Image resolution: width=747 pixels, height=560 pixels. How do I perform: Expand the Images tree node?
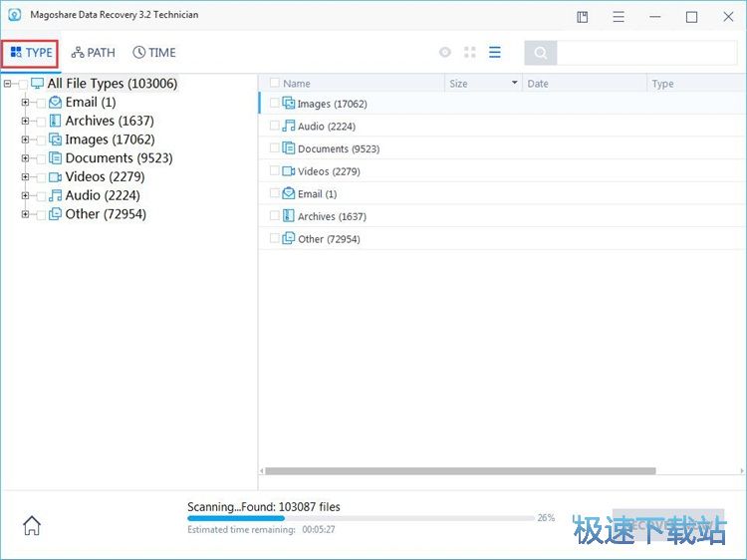[x=25, y=140]
